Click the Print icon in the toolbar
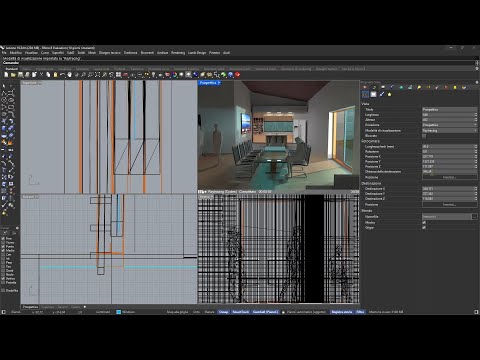Viewport: 480px width, 360px height. [27, 74]
